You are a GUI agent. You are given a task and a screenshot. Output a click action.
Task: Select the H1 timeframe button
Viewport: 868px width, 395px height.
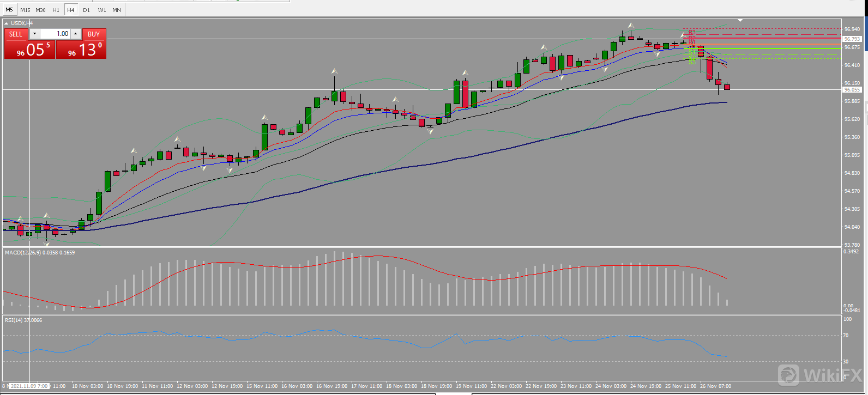tap(56, 10)
